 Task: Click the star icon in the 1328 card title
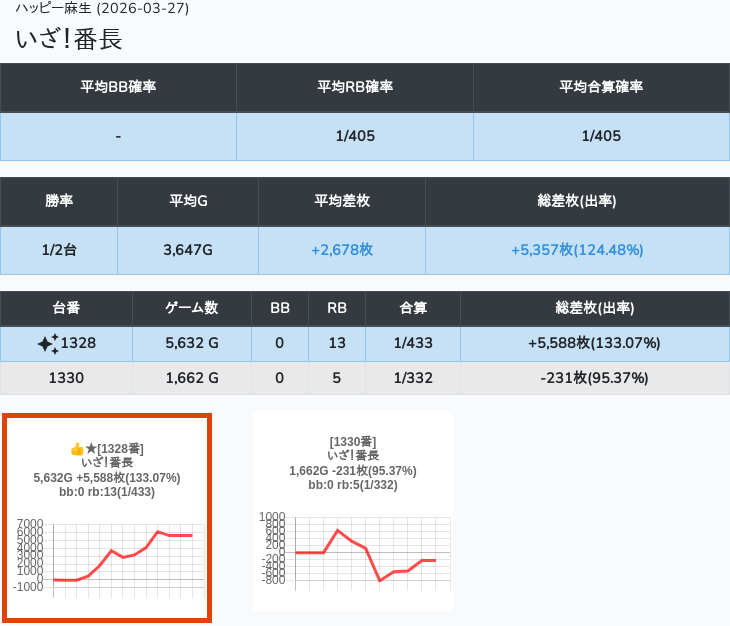pos(90,449)
